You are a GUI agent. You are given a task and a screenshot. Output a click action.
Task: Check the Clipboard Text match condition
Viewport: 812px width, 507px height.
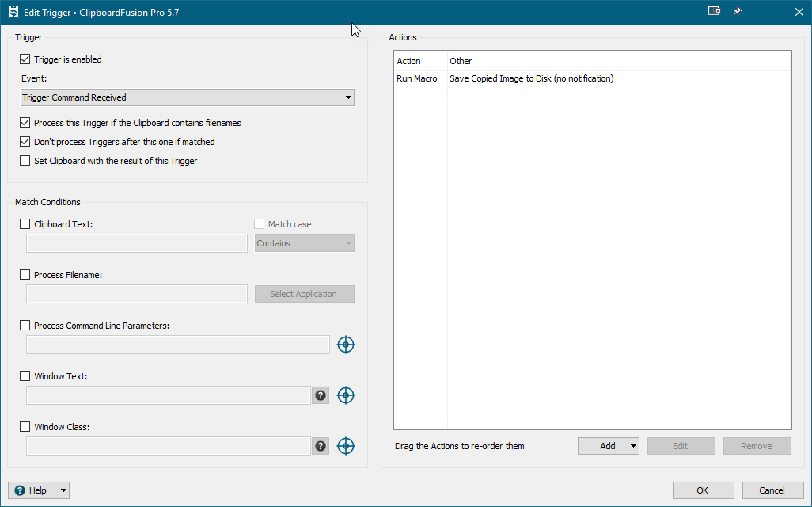[25, 224]
